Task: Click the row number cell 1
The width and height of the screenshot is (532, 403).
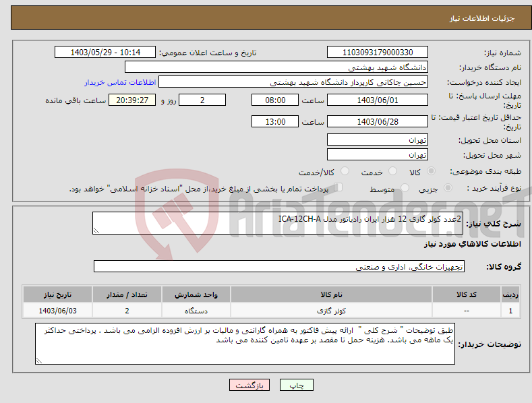Action: point(510,311)
